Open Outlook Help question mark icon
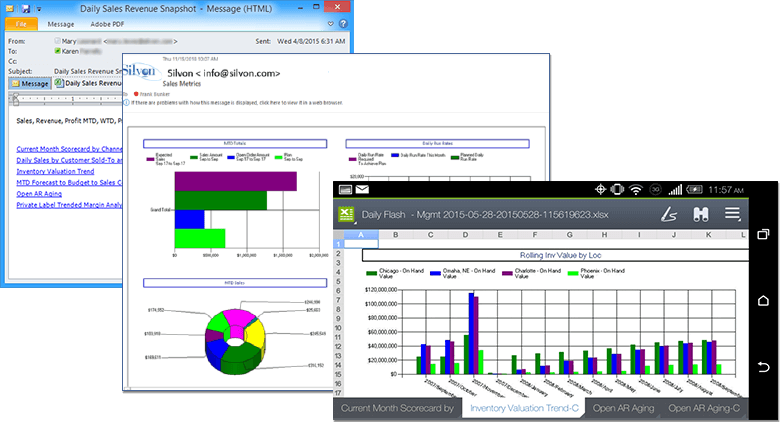The image size is (780, 422). 343,24
